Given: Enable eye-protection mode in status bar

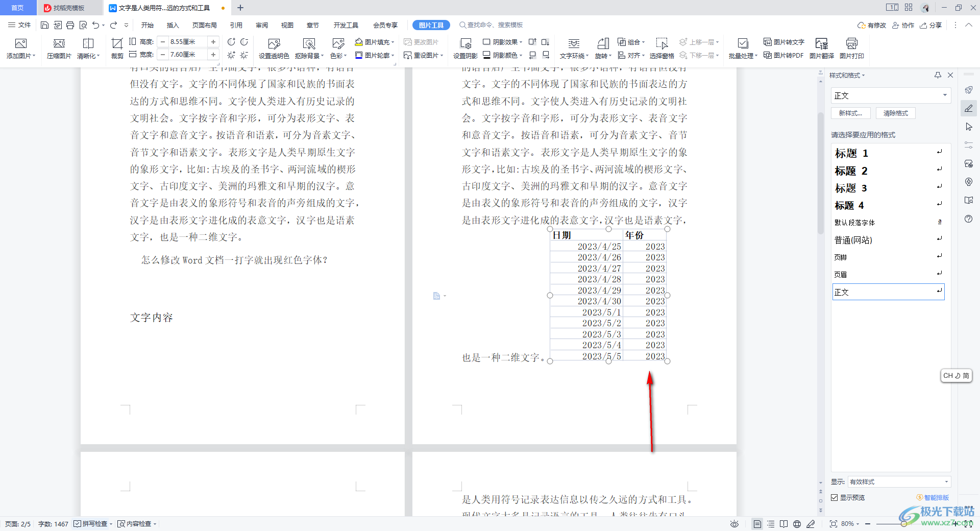Looking at the screenshot, I should coord(734,524).
